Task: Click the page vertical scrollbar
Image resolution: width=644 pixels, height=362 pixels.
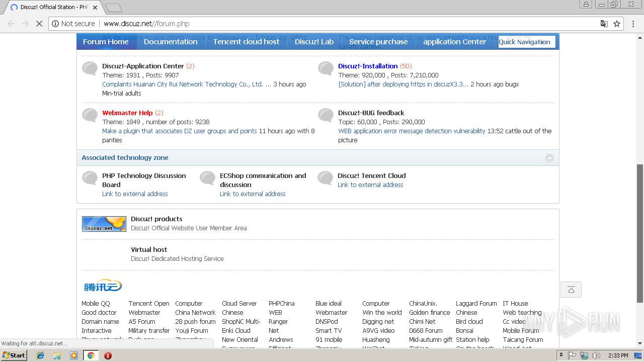Action: 640,233
